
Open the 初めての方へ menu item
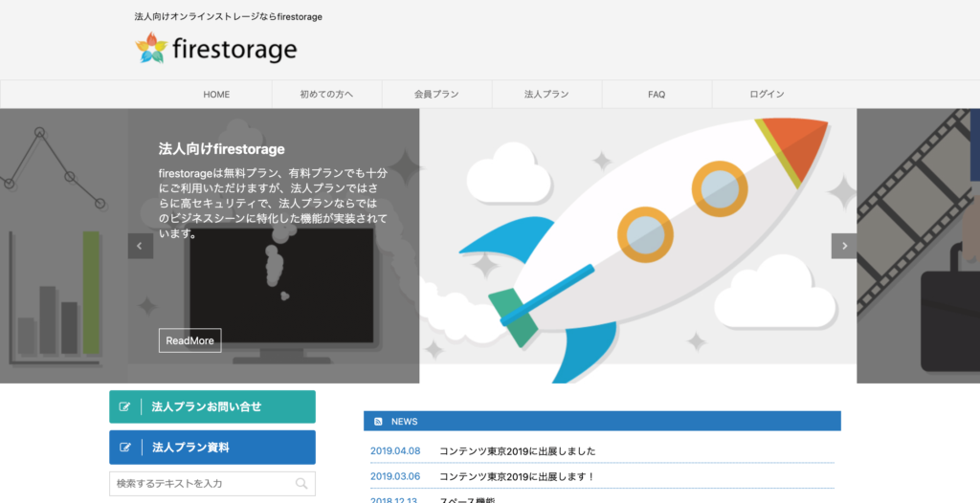point(326,95)
